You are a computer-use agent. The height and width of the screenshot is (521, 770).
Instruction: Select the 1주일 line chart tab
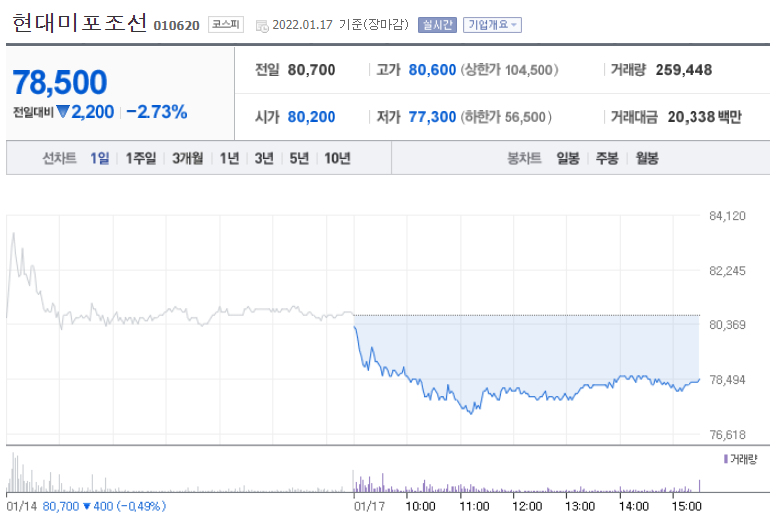coord(140,158)
